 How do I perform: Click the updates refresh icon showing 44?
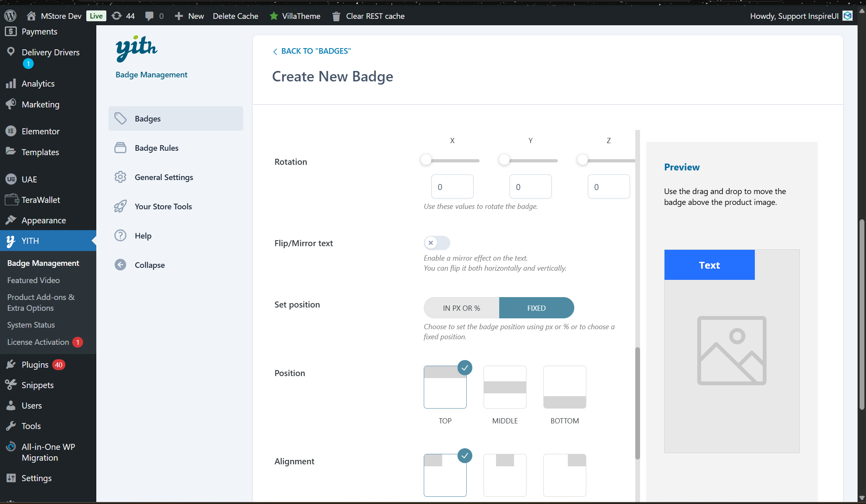pos(117,16)
